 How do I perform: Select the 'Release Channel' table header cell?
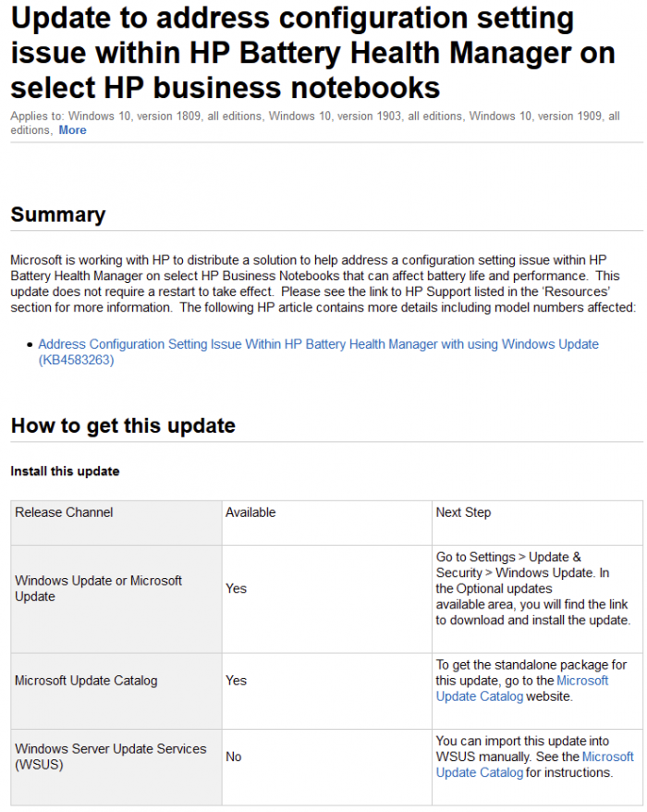click(64, 512)
